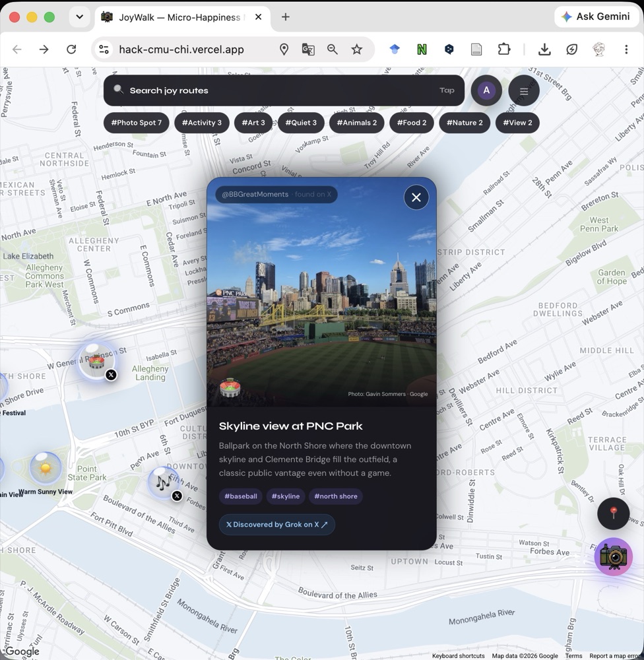Click the address bar URL
644x660 pixels.
tap(181, 49)
